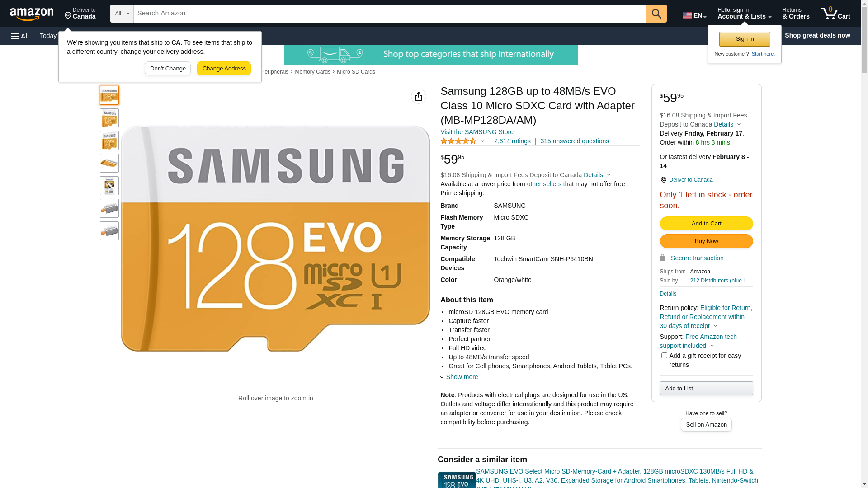Screen dimensions: 868x488
Task: Click the Change Address button
Action: coord(224,69)
